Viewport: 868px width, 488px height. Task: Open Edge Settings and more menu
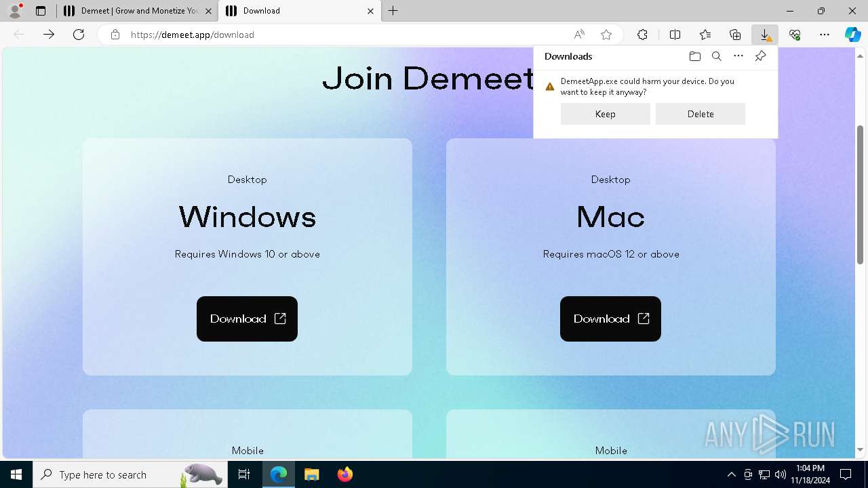coord(825,35)
